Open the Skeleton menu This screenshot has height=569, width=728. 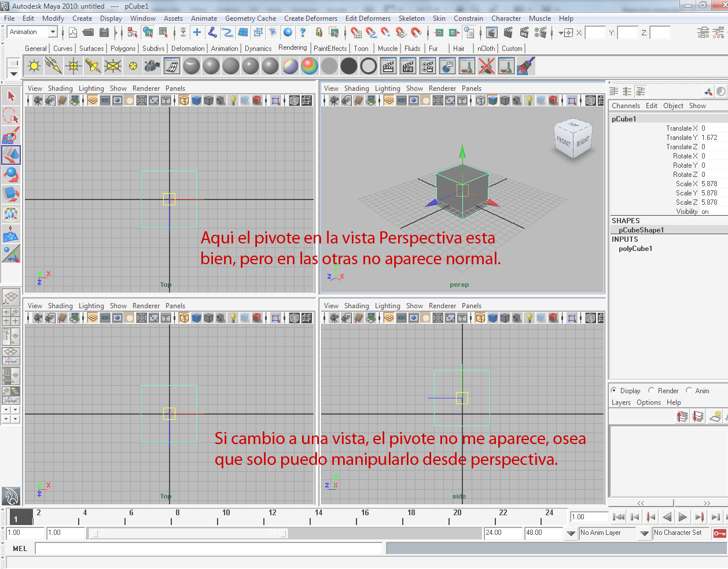pos(411,19)
